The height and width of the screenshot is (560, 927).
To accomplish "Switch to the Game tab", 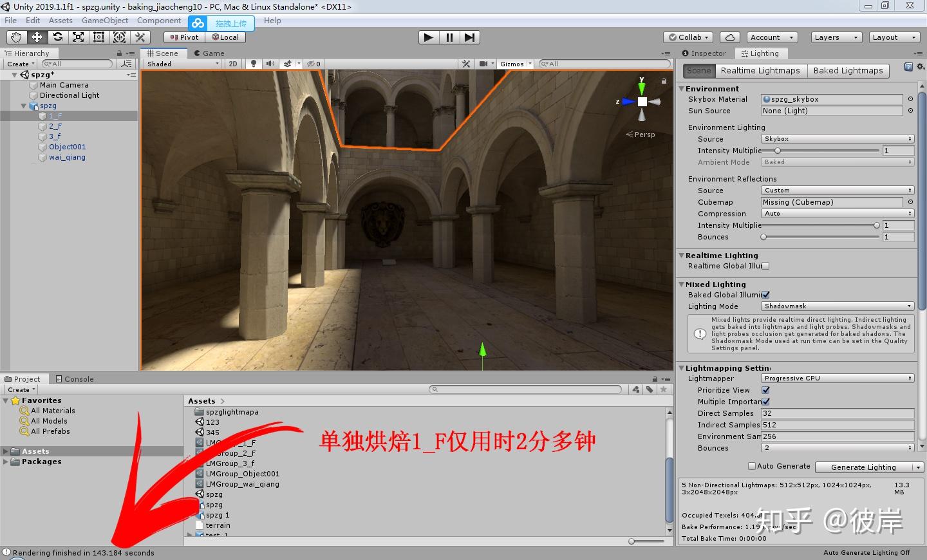I will (209, 53).
